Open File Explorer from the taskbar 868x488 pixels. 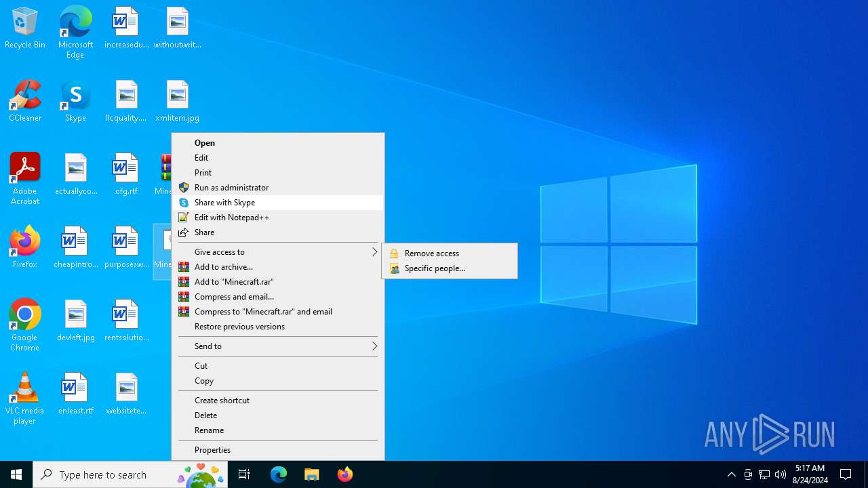point(311,474)
